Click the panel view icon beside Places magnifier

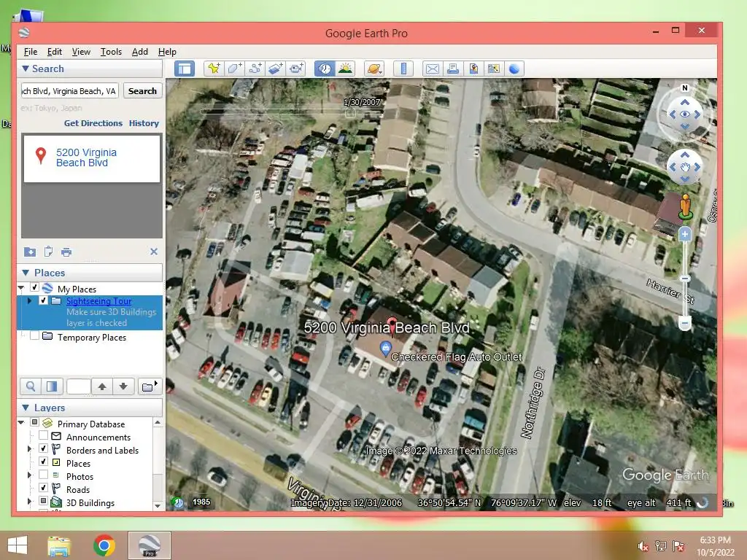[52, 386]
